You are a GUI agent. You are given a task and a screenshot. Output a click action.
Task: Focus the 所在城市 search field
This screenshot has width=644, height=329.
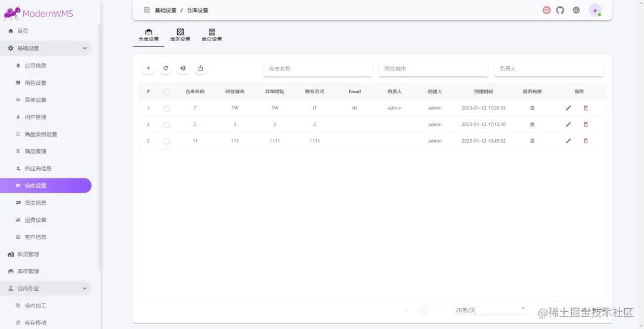point(434,69)
